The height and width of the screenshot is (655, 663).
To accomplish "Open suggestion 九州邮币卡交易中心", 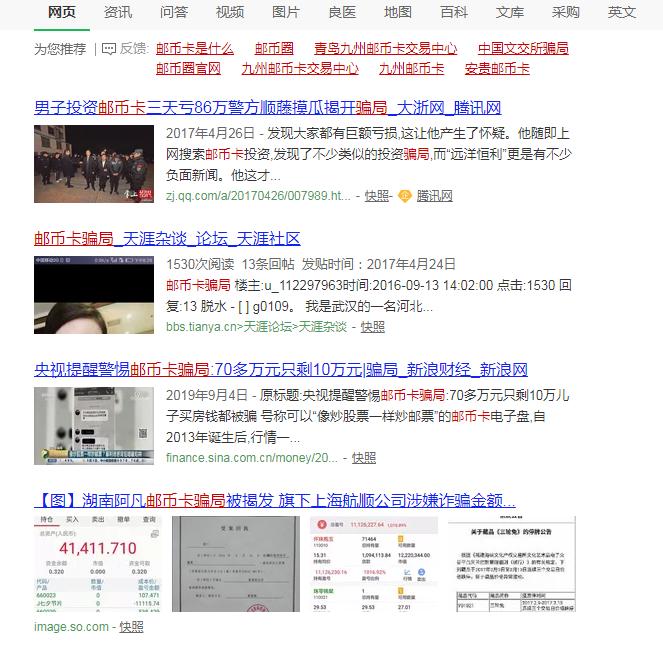I will [300, 69].
